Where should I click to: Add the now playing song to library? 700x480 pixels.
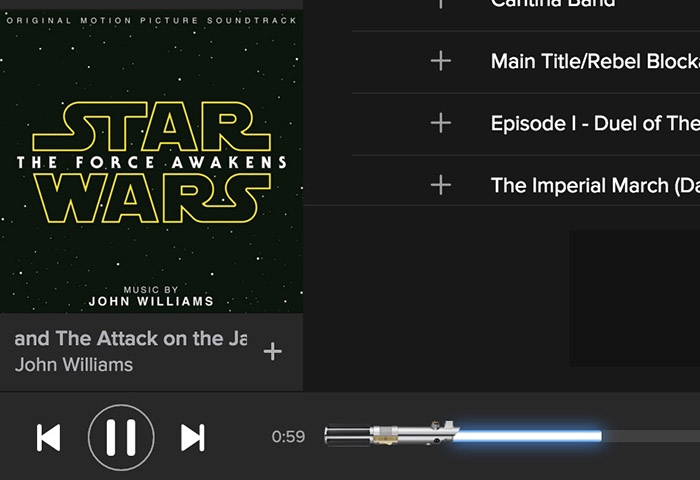[x=272, y=351]
